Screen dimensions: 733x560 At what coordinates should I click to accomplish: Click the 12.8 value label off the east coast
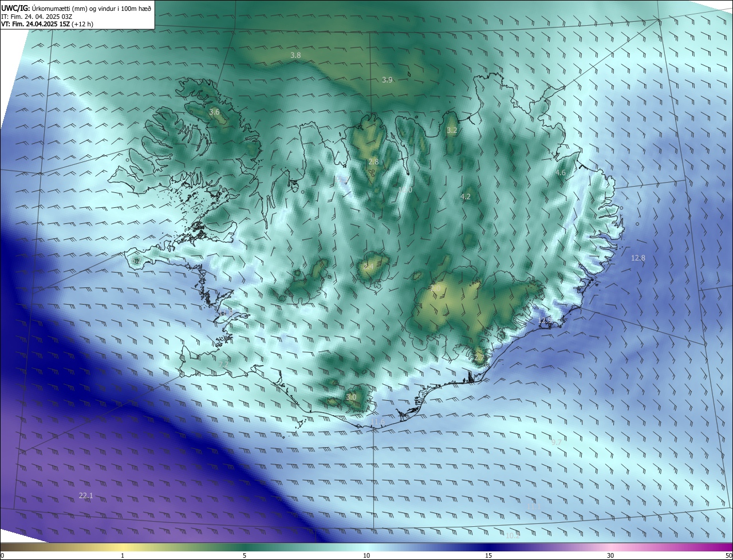pyautogui.click(x=638, y=258)
